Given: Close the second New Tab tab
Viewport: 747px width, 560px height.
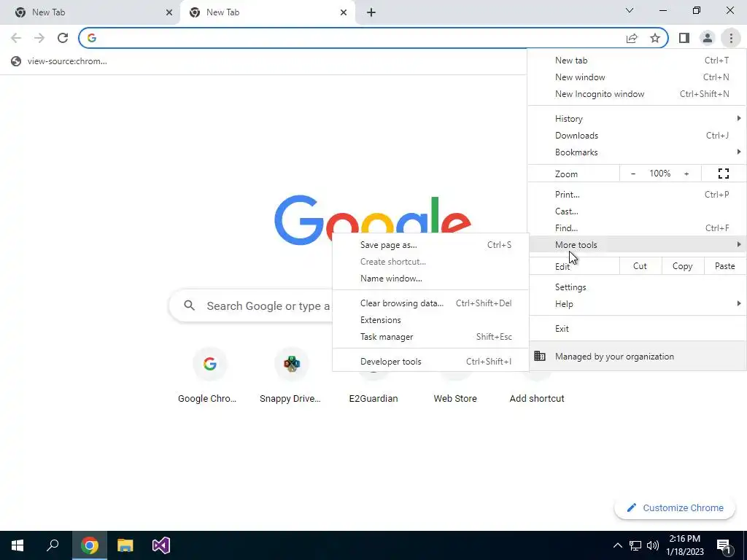Looking at the screenshot, I should point(344,12).
